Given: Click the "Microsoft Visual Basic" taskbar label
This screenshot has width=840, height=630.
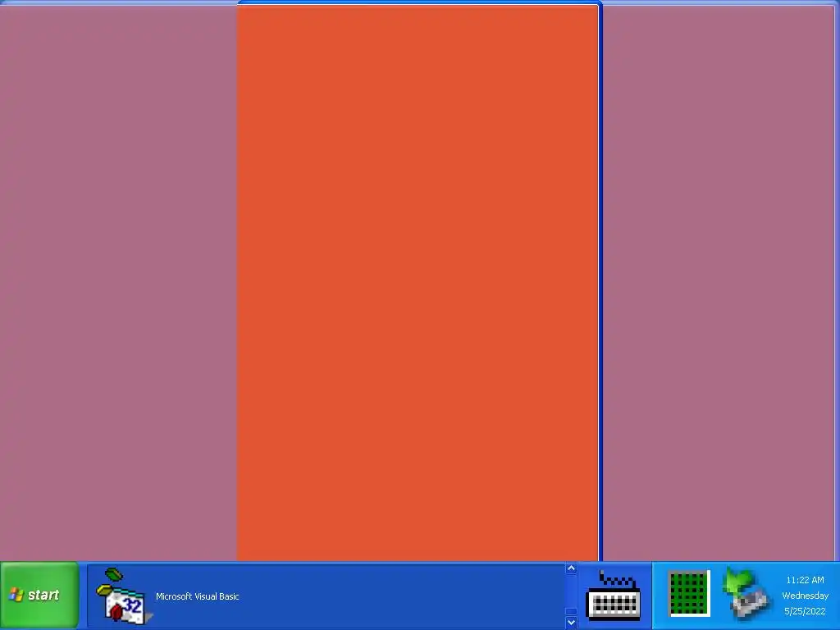Looking at the screenshot, I should (197, 596).
